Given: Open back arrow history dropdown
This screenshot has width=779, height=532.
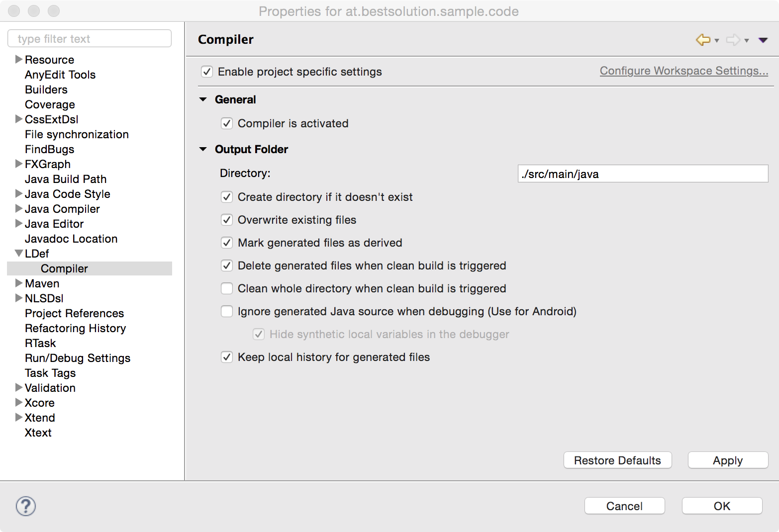Looking at the screenshot, I should point(717,41).
